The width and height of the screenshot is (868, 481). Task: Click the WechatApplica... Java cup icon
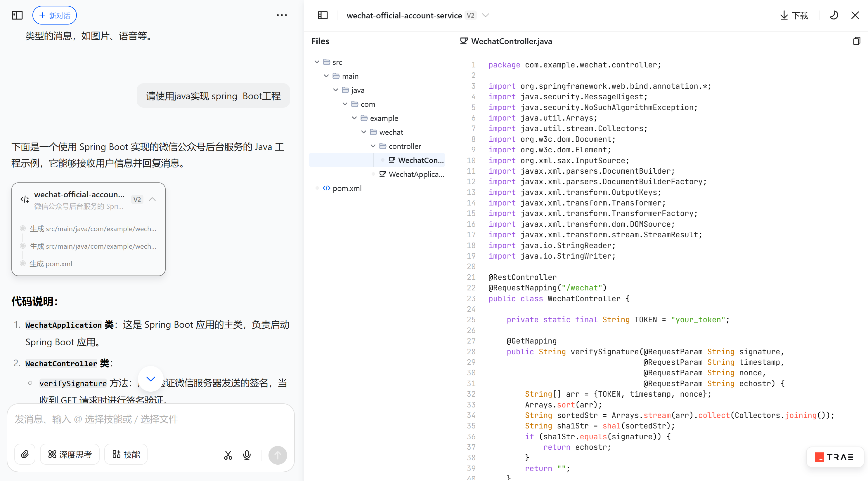(382, 174)
